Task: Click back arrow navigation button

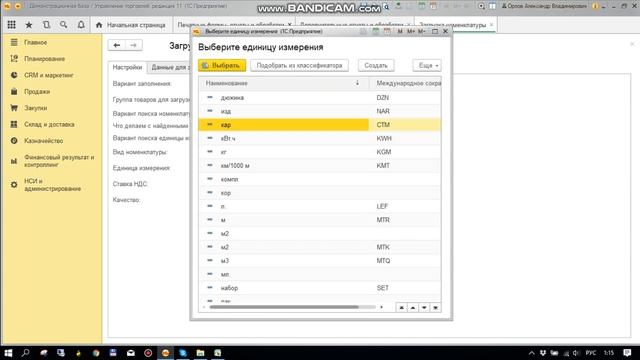Action: (117, 45)
